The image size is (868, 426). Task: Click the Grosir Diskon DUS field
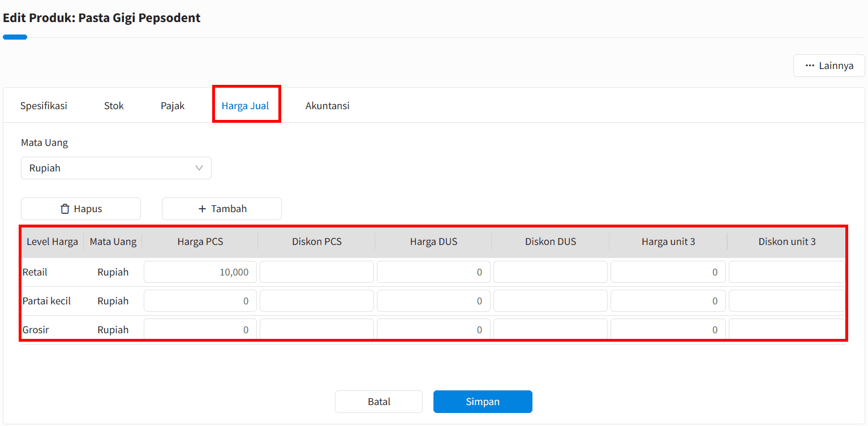(551, 329)
